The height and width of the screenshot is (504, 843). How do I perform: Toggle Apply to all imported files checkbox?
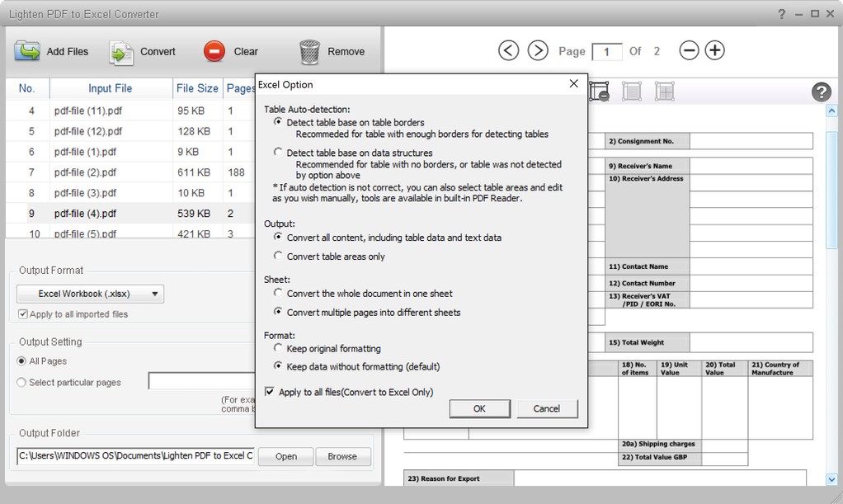(22, 314)
